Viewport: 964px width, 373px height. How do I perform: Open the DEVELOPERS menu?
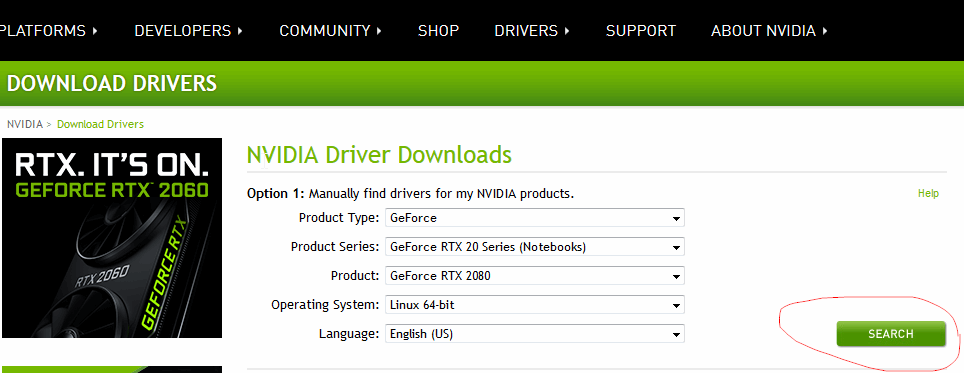tap(189, 31)
